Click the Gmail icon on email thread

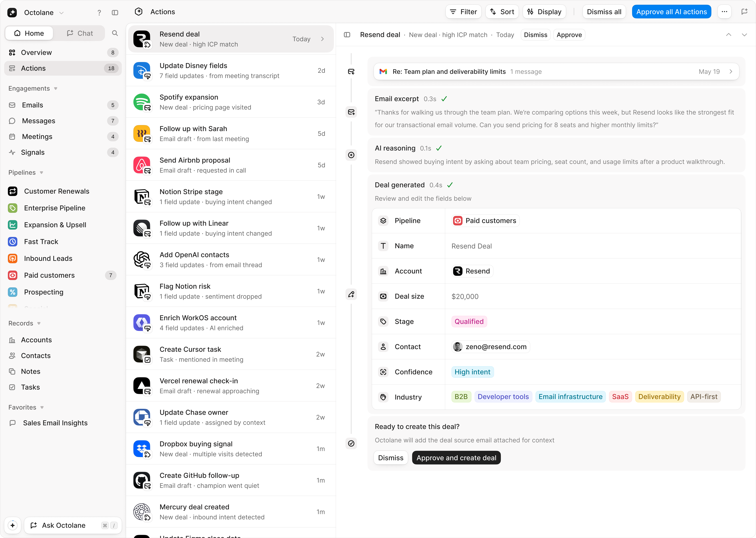coord(383,72)
